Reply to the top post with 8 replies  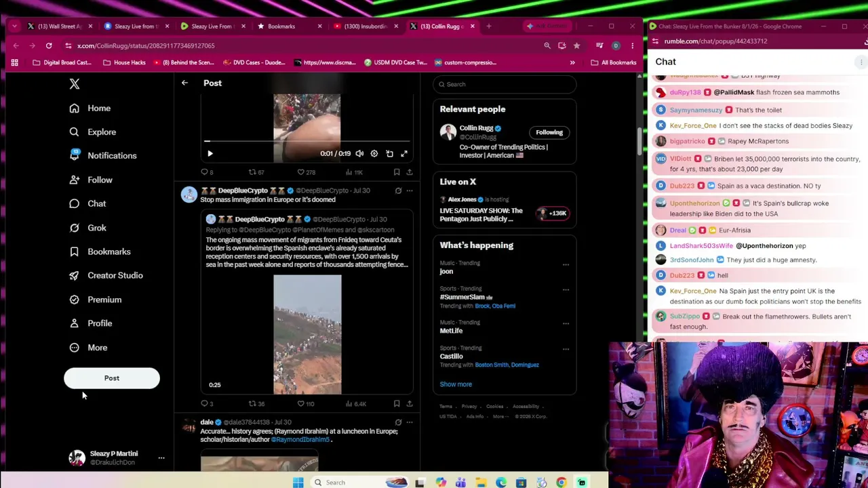pos(207,172)
